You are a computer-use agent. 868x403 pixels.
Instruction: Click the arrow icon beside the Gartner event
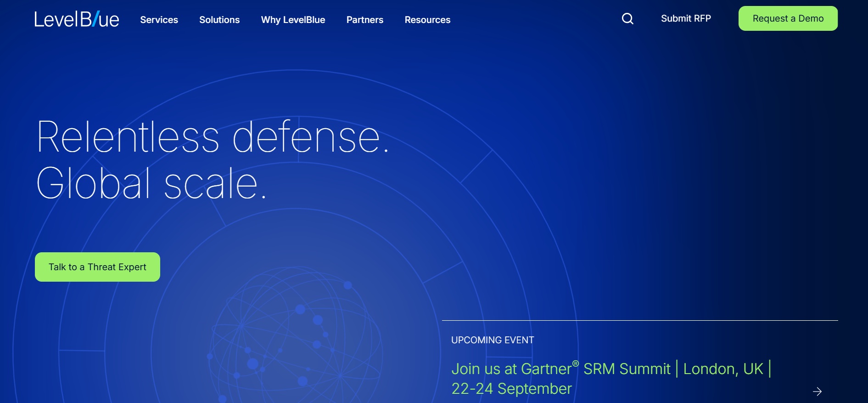pyautogui.click(x=817, y=392)
